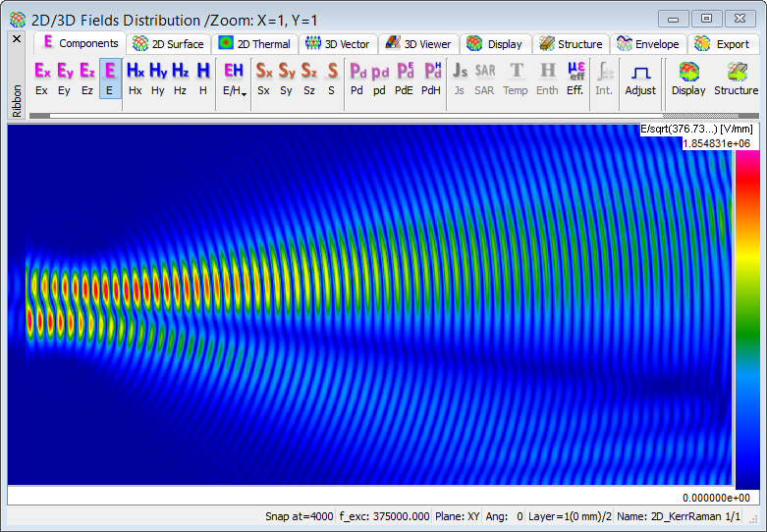
Task: Collapse the Ribbon panel with X
Action: (x=16, y=39)
